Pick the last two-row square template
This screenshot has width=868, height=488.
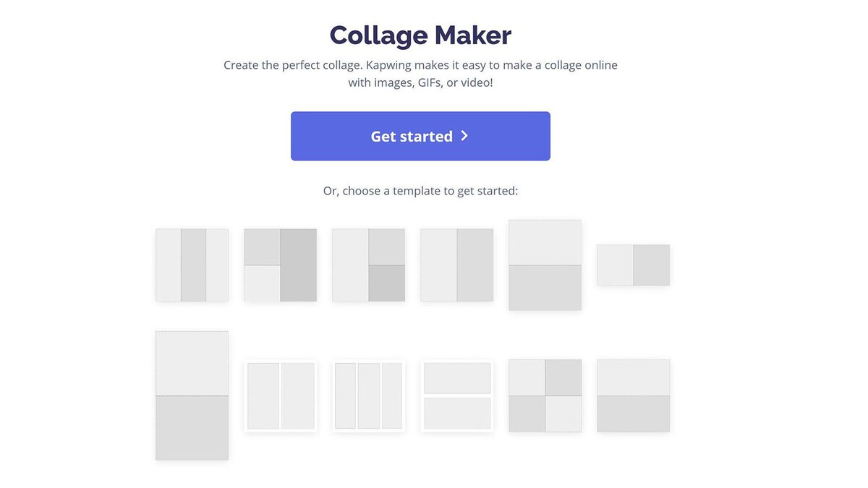pos(633,396)
